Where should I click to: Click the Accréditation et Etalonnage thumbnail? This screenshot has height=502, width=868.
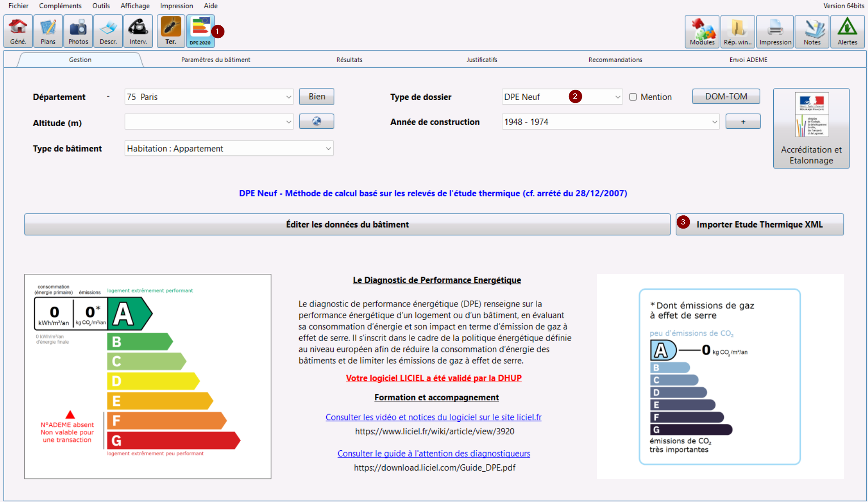tap(811, 128)
